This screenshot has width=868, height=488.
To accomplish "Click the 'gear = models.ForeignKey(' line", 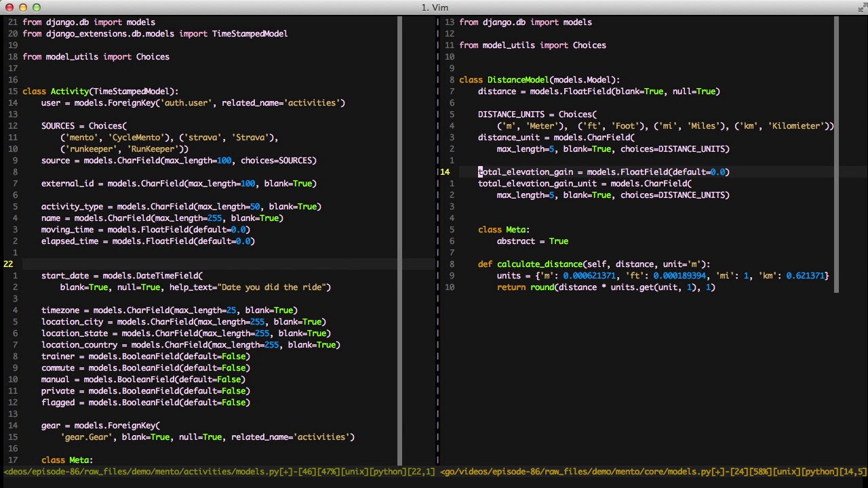I will [100, 425].
